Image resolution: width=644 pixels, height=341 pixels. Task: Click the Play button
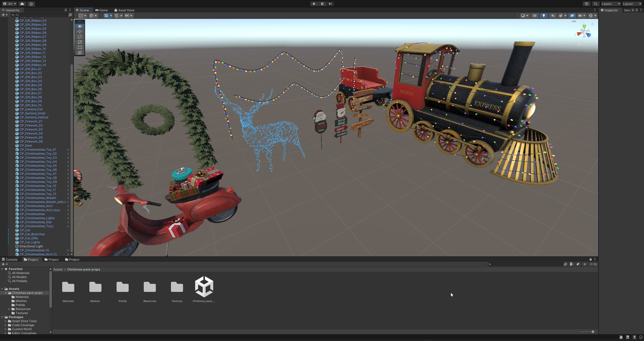314,4
